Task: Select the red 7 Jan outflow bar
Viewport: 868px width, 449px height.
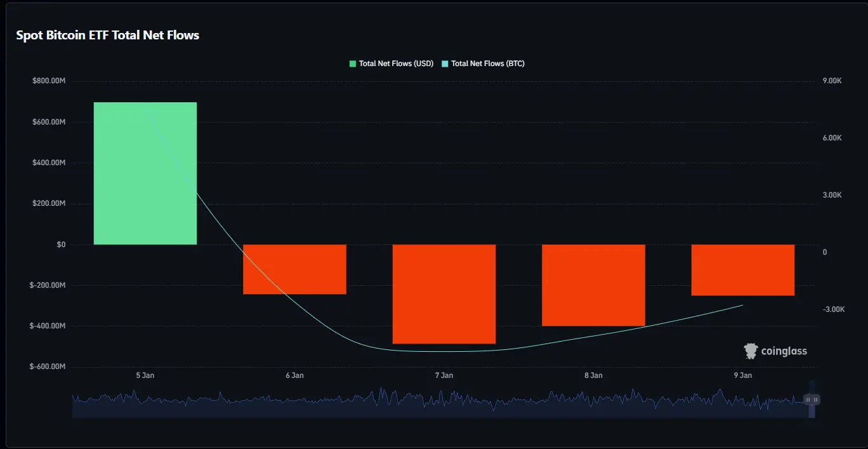Action: tap(444, 294)
